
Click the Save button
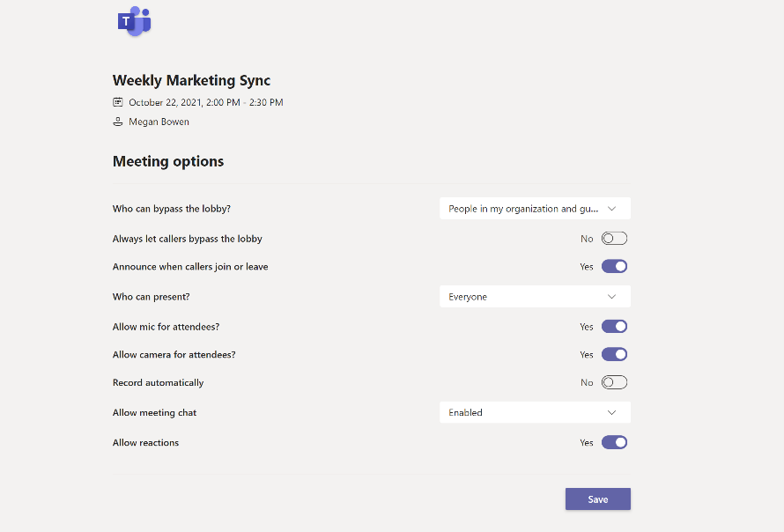(597, 499)
